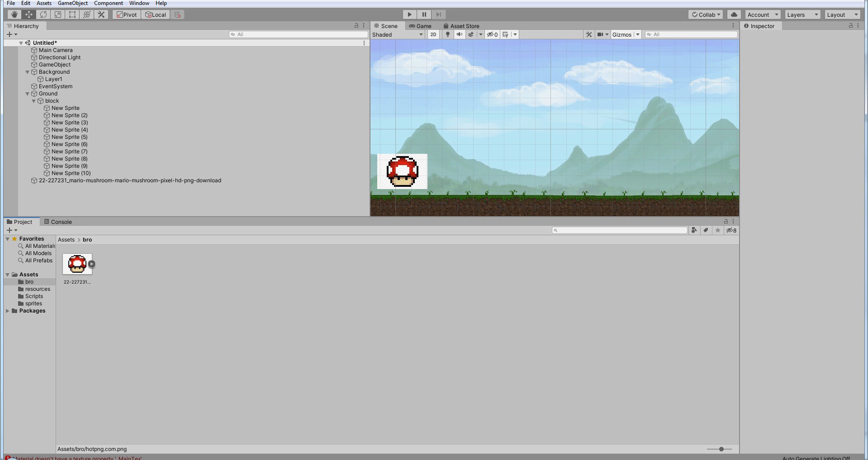The height and width of the screenshot is (460, 868).
Task: Toggle hidden packages visibility count
Action: pyautogui.click(x=731, y=230)
